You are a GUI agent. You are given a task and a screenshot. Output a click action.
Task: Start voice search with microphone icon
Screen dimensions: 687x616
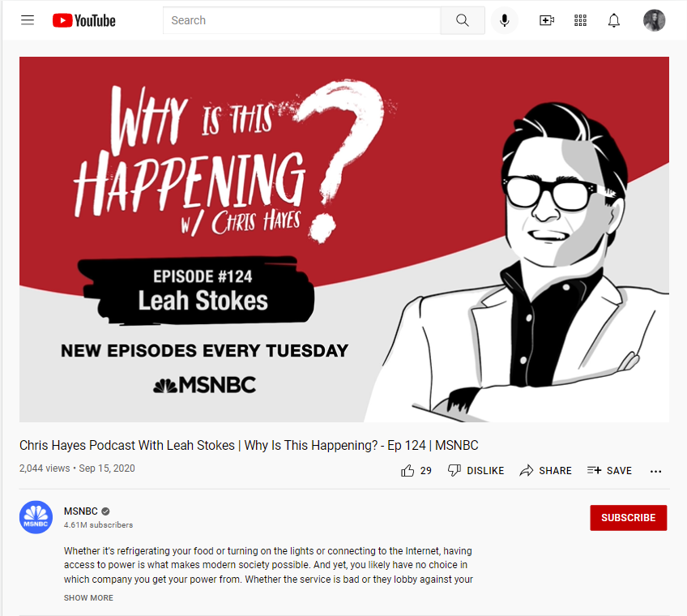click(504, 20)
